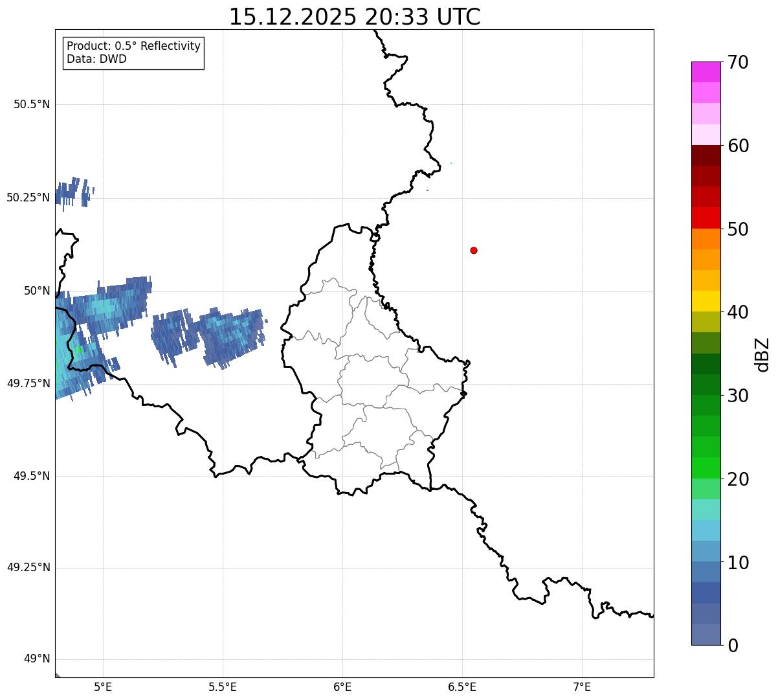This screenshot has width=778, height=700.
Task: Click the 49.25°N latitude label
Action: [x=28, y=568]
